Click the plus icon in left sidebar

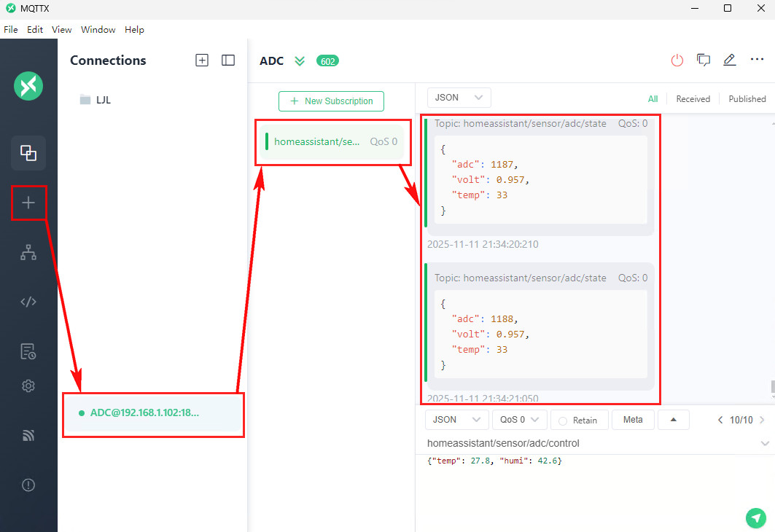(28, 203)
